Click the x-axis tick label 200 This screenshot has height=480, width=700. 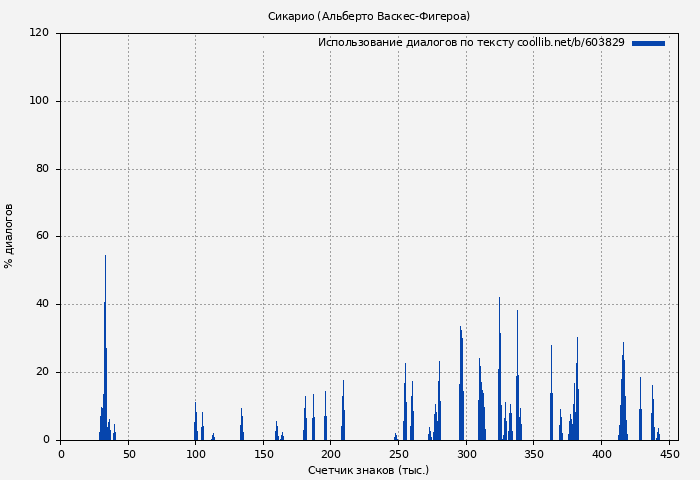[331, 454]
